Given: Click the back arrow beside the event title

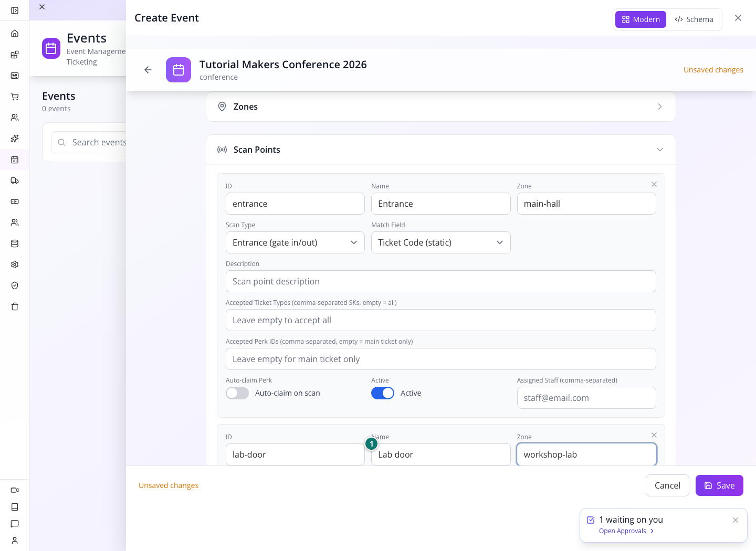Looking at the screenshot, I should click(x=148, y=70).
